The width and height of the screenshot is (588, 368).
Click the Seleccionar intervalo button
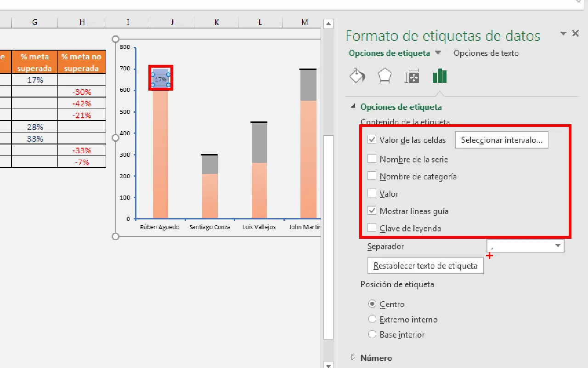502,140
